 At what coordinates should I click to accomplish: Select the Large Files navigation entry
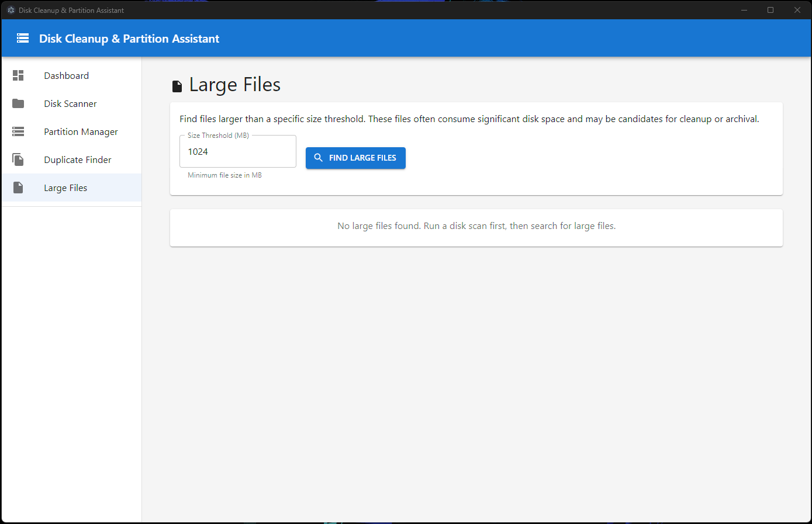coord(65,188)
